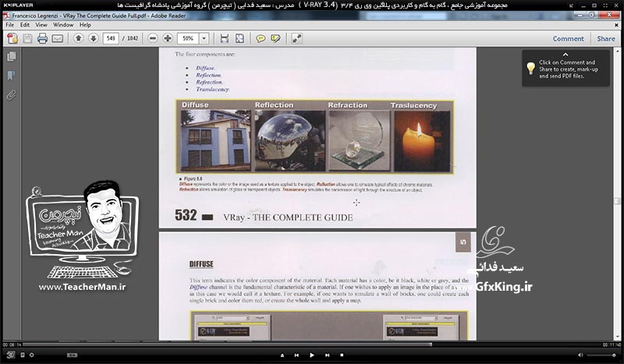Click the KMPlayer logo menu
This screenshot has width=624, height=364.
18,5
